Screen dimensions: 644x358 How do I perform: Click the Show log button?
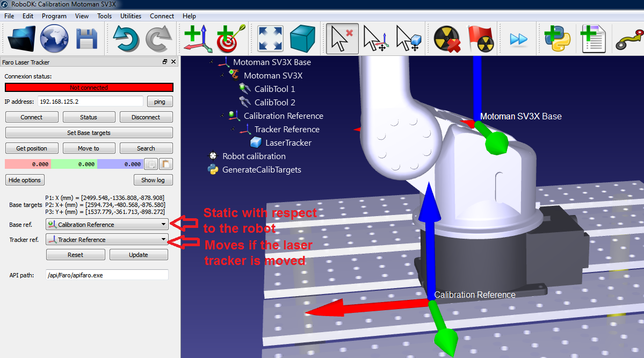coord(153,180)
